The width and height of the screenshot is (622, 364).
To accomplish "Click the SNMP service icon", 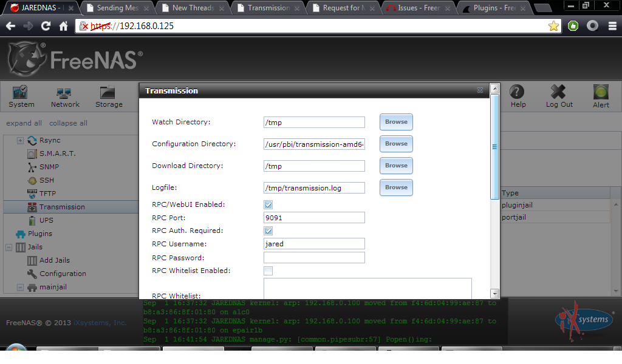I will click(x=32, y=167).
